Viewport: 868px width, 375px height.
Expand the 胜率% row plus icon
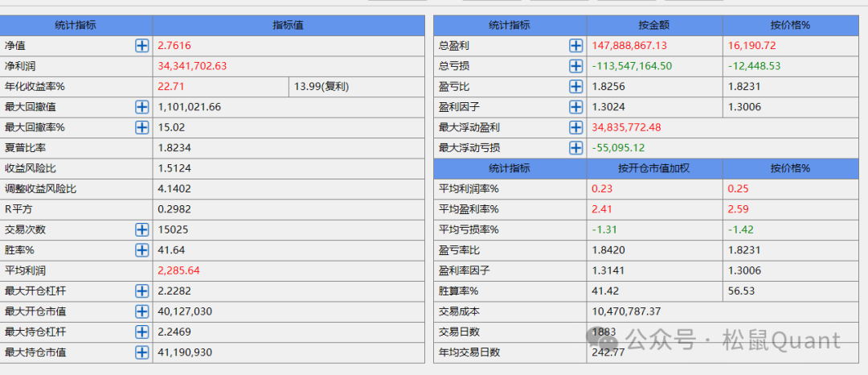142,250
